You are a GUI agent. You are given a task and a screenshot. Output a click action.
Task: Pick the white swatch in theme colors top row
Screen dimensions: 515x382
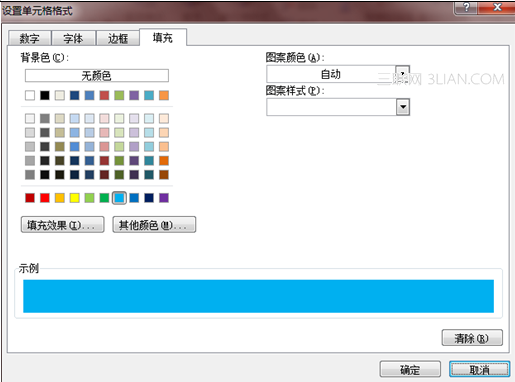pos(30,95)
